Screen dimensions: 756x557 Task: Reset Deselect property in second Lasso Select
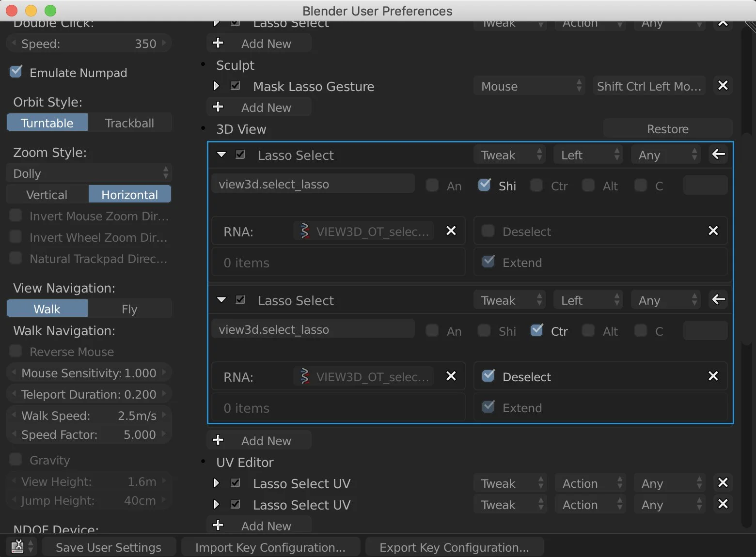(x=713, y=376)
